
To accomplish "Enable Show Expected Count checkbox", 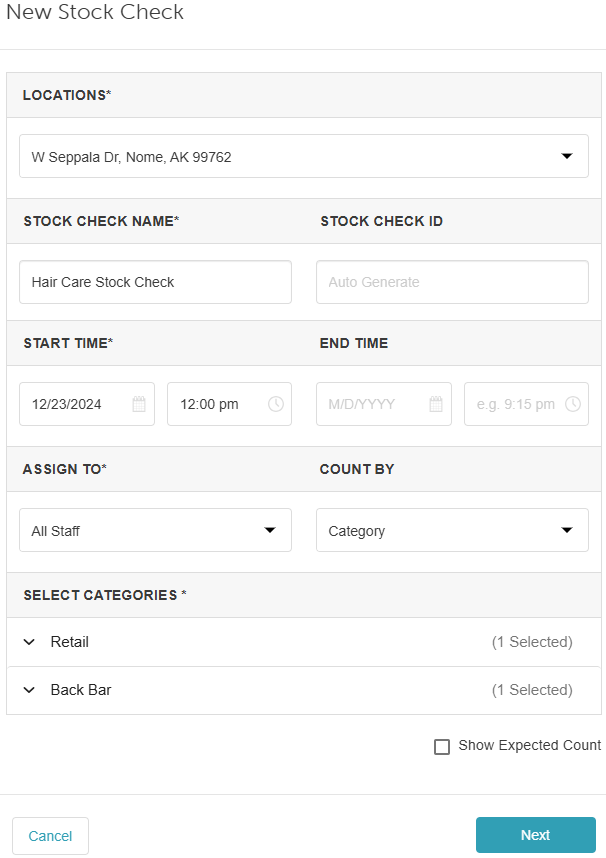I will pos(442,747).
